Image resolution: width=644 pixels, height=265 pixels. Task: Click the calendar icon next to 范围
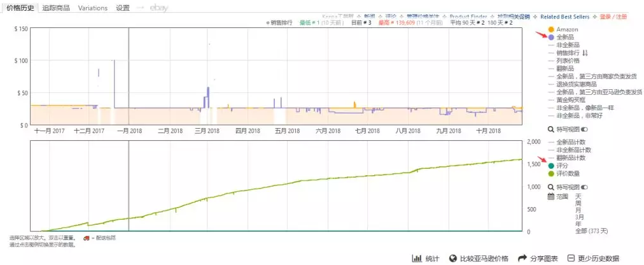(x=551, y=196)
